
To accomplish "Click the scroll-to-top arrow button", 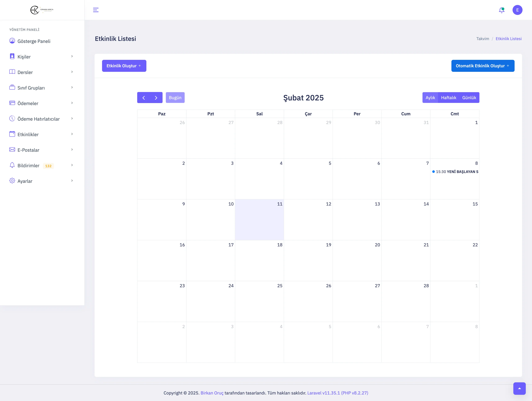I will tap(519, 388).
